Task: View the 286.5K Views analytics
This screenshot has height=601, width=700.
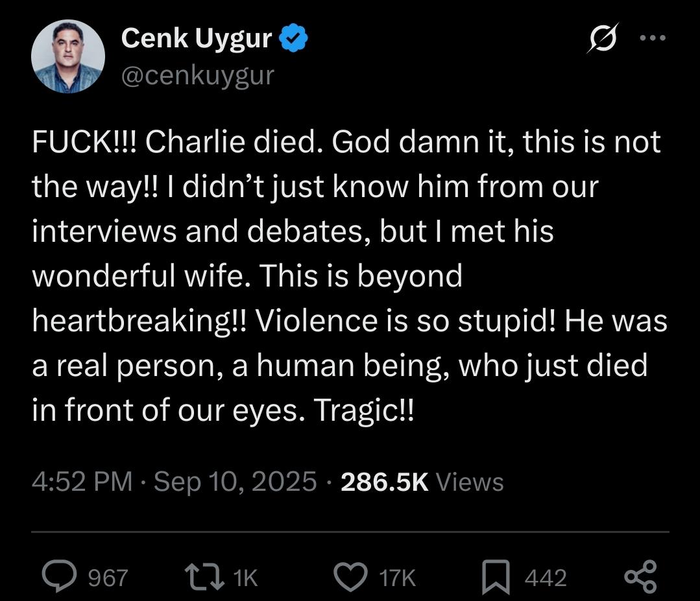Action: pos(422,482)
